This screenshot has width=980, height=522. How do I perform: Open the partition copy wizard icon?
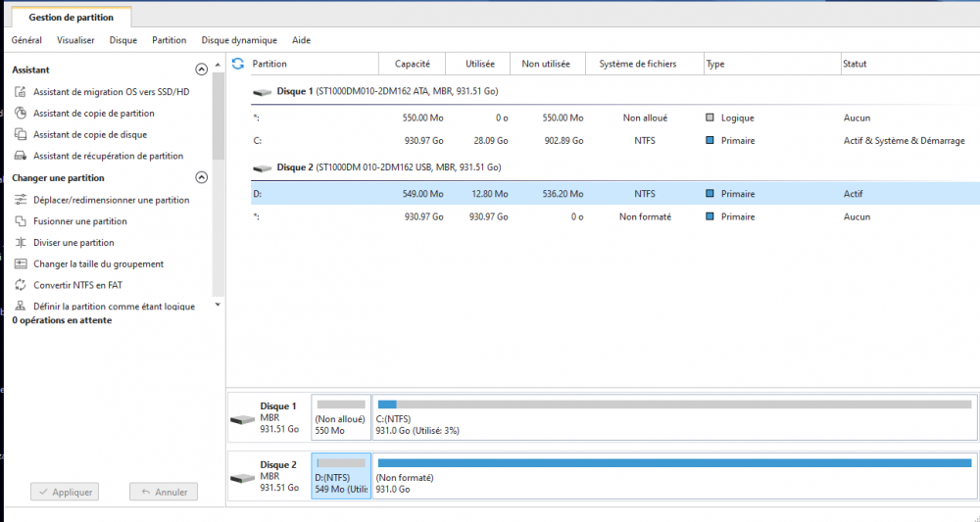pyautogui.click(x=20, y=114)
